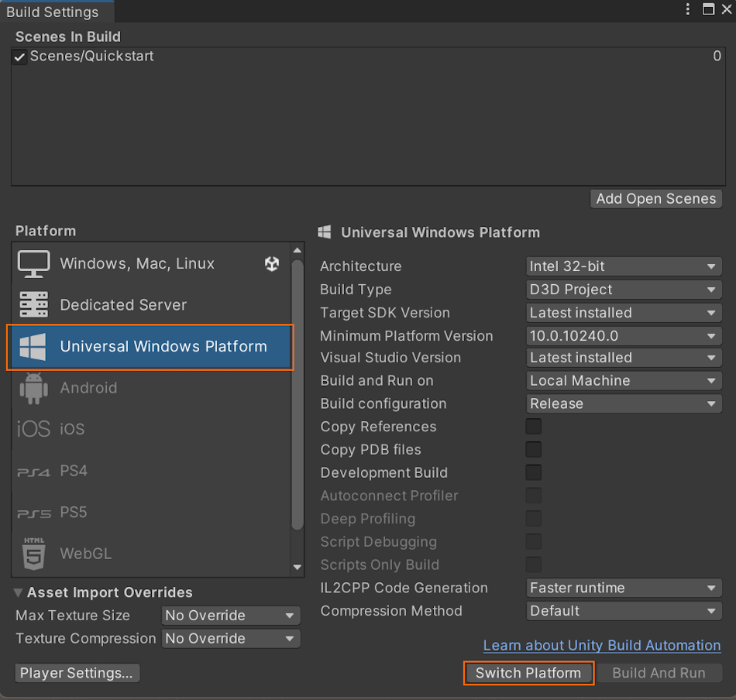Open the three-dot window options menu
Screen dimensions: 736x700
coord(688,9)
